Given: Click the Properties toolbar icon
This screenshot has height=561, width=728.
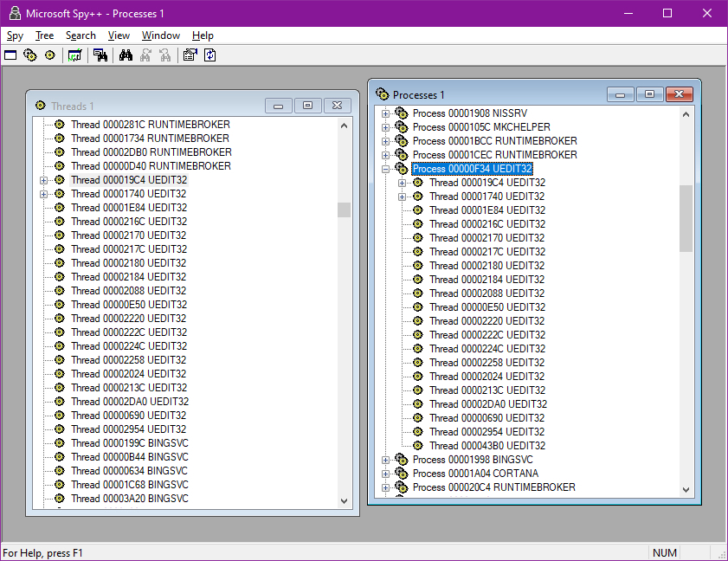Looking at the screenshot, I should (190, 55).
